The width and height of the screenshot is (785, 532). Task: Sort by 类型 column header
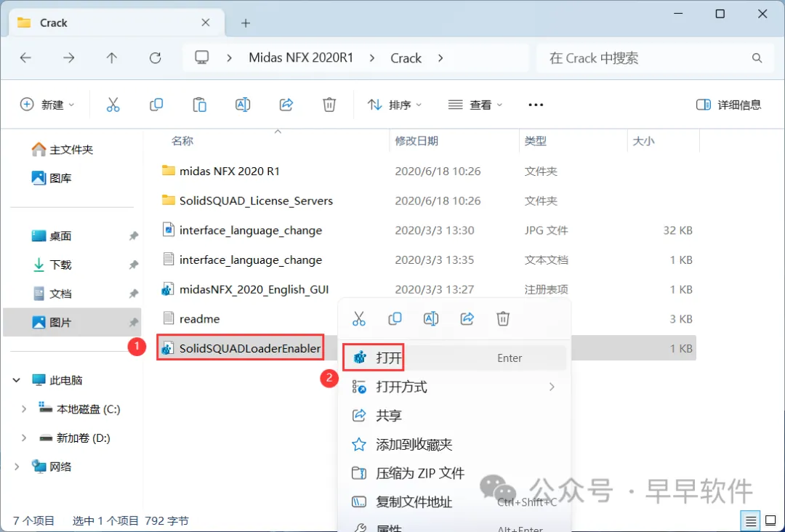535,141
